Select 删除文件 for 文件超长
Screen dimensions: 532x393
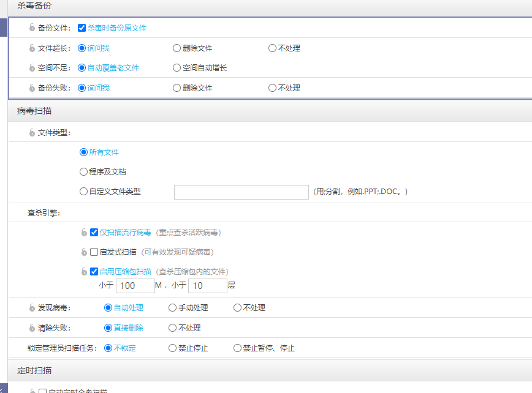pyautogui.click(x=177, y=48)
